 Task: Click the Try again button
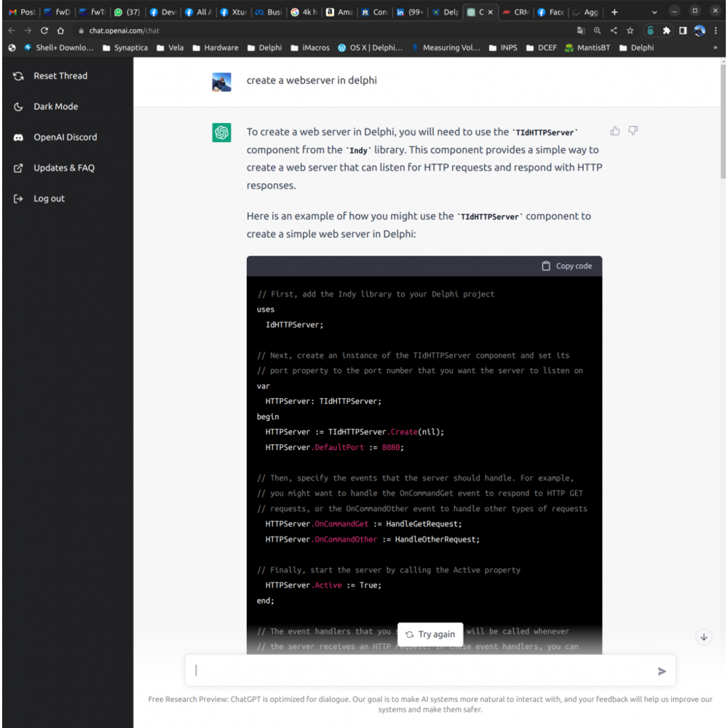(x=430, y=634)
